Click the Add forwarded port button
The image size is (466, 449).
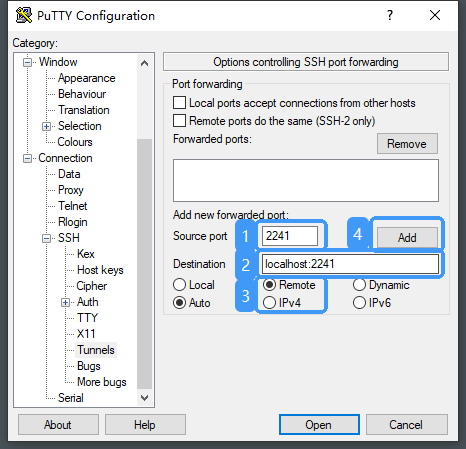pyautogui.click(x=407, y=238)
